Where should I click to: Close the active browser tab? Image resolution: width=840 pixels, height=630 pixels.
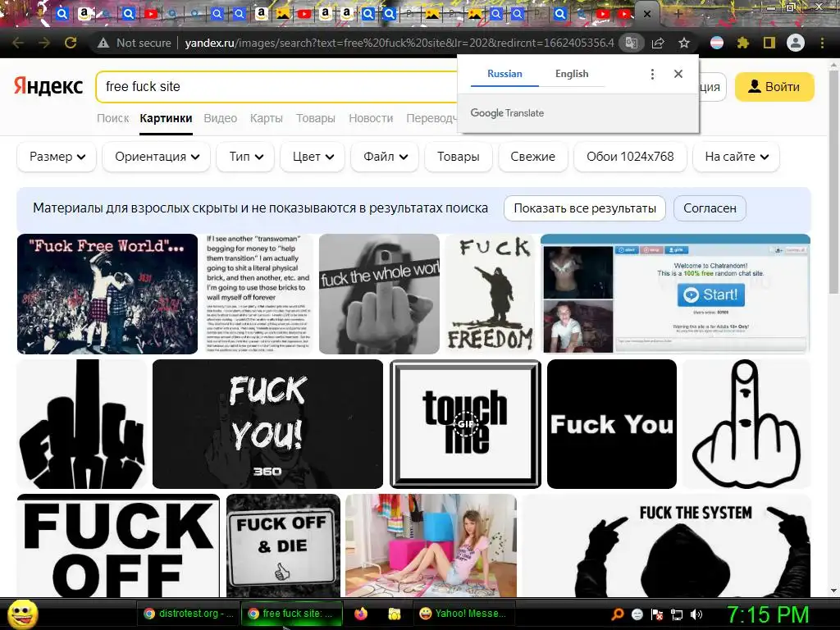pyautogui.click(x=647, y=15)
